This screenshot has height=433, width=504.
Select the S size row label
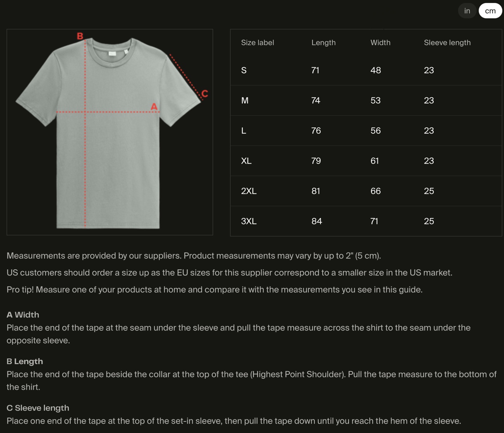coord(244,70)
